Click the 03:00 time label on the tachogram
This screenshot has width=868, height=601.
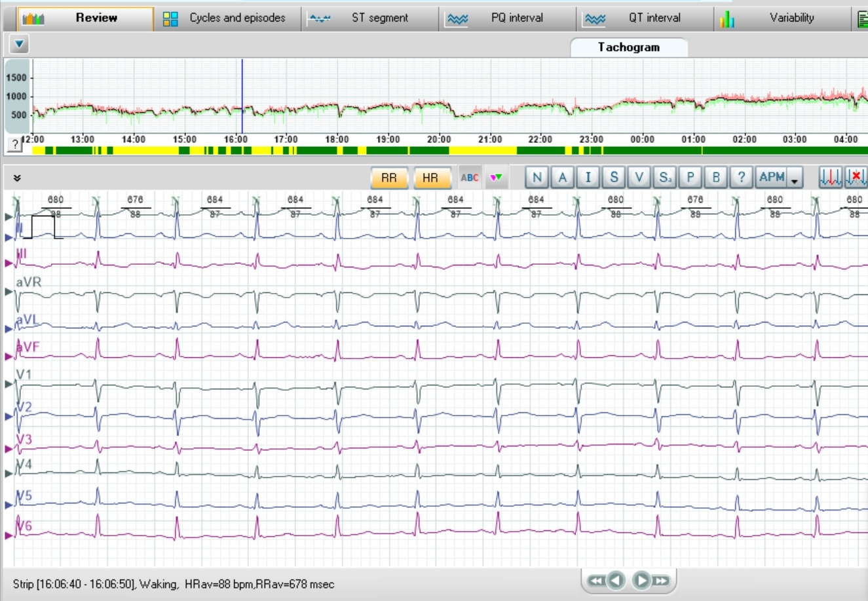click(x=795, y=140)
